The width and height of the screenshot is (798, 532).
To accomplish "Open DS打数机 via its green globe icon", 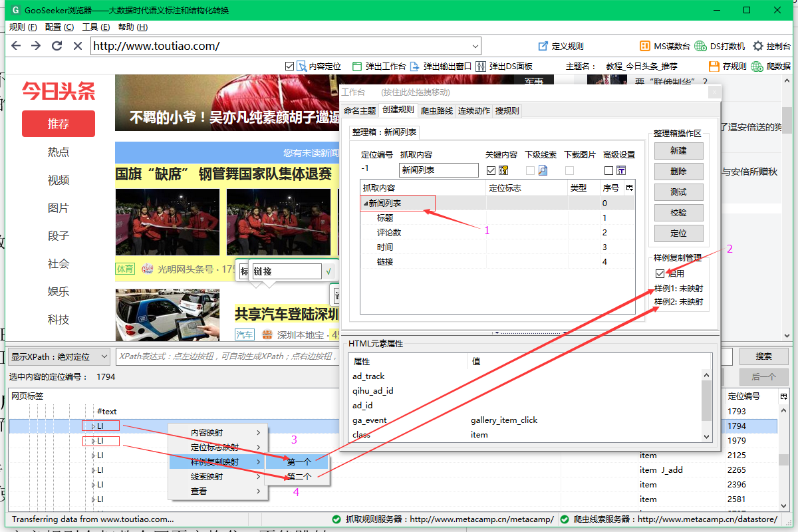I will point(700,46).
